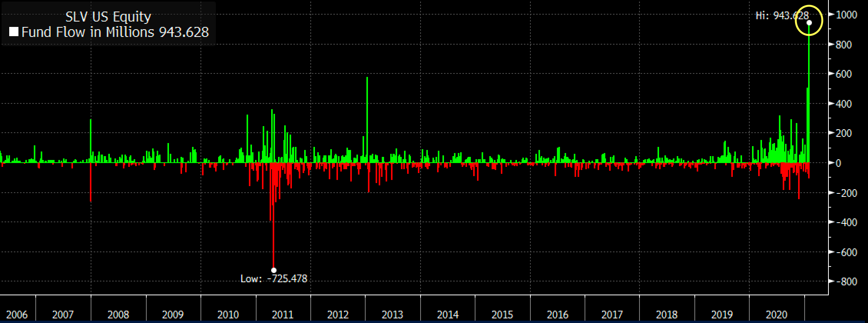Click the tall green inflow bar in late 2012
Viewport: 868px width, 323px height.
coord(367,120)
